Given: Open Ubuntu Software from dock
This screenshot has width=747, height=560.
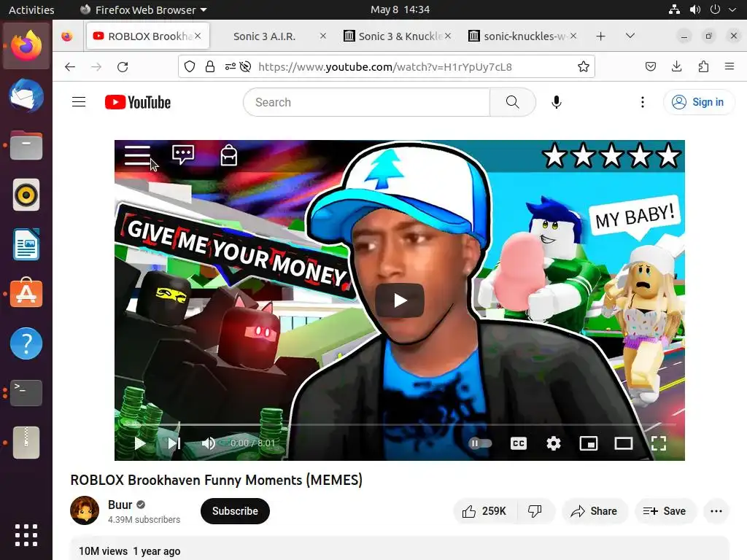Looking at the screenshot, I should point(26,294).
